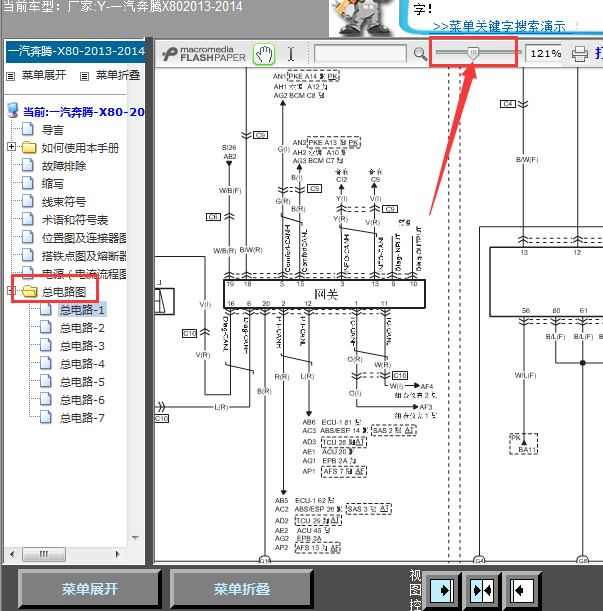The height and width of the screenshot is (611, 603).
Task: Click sidebar horizontal scrollbar right arrow
Action: point(118,554)
